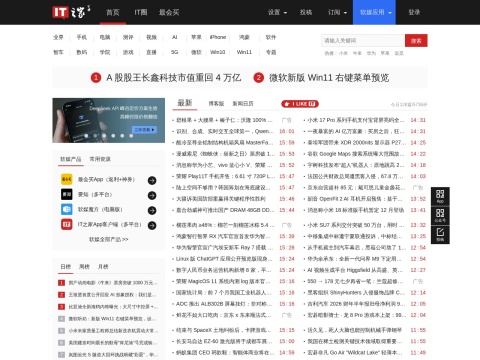Screen dimensions: 480x360
Task: Click arrow button beside 软媒魔方(电脑版)
Action: point(152,210)
